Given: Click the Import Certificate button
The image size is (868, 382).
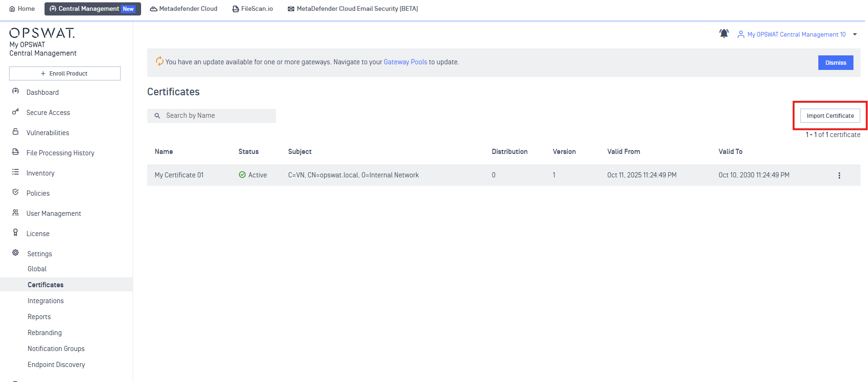Looking at the screenshot, I should pos(830,116).
